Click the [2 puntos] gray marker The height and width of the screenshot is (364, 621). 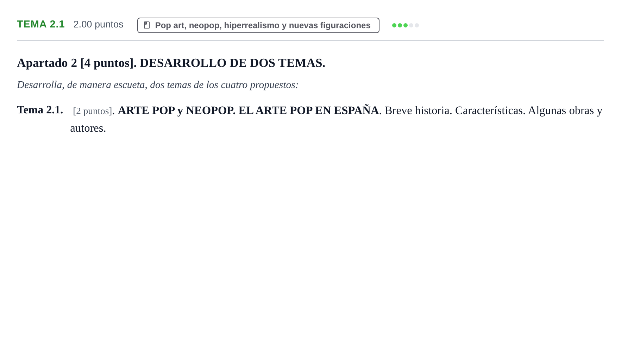point(92,111)
